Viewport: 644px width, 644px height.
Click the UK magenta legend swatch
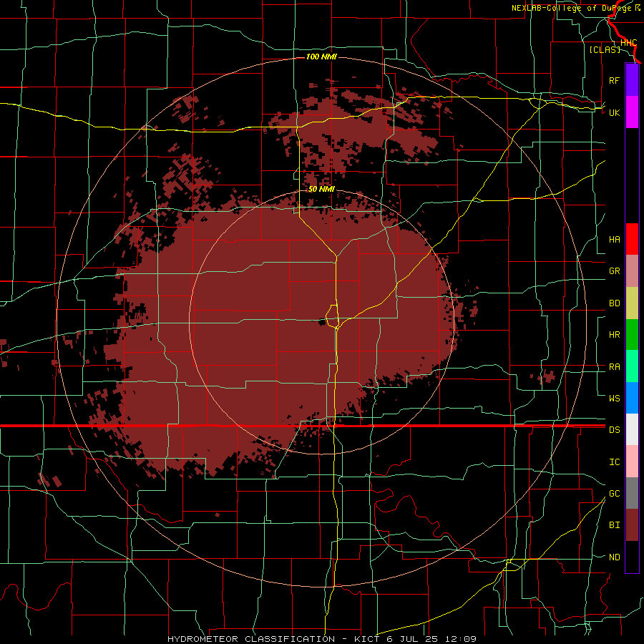[632, 112]
